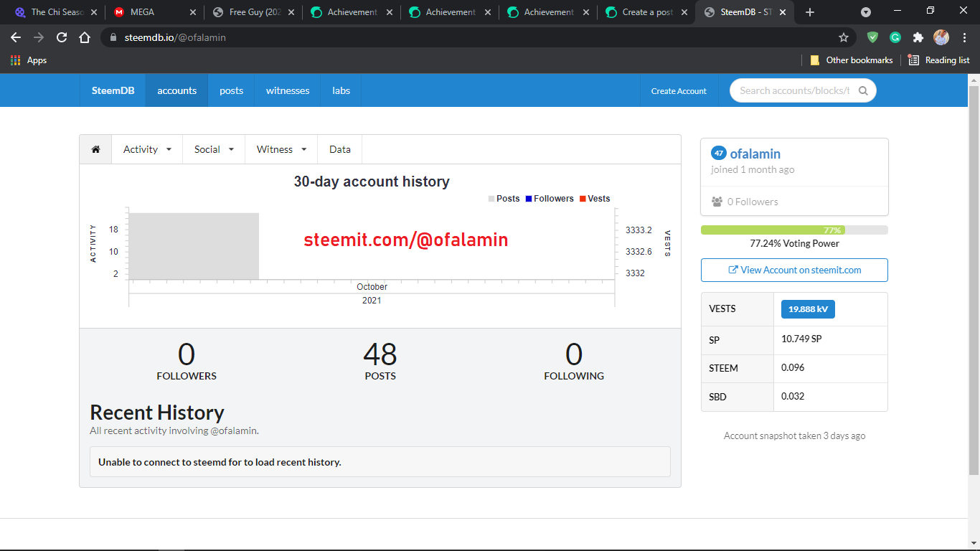Click the 10.749 SP value

[x=801, y=339]
